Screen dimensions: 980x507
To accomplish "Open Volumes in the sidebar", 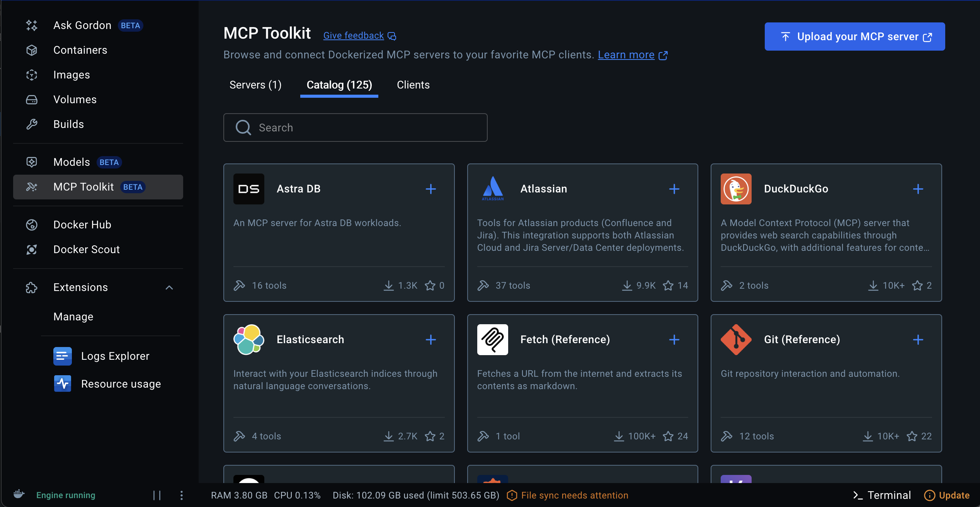I will click(98, 100).
